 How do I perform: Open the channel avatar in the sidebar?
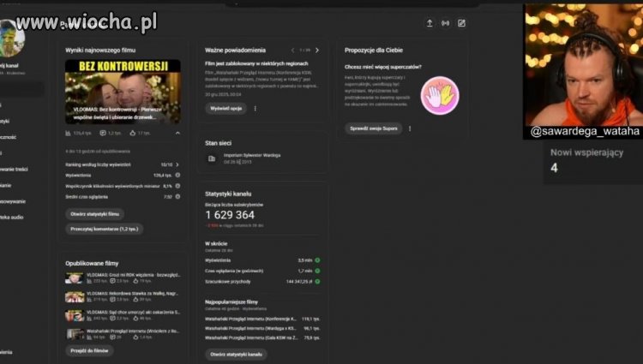coord(11,39)
